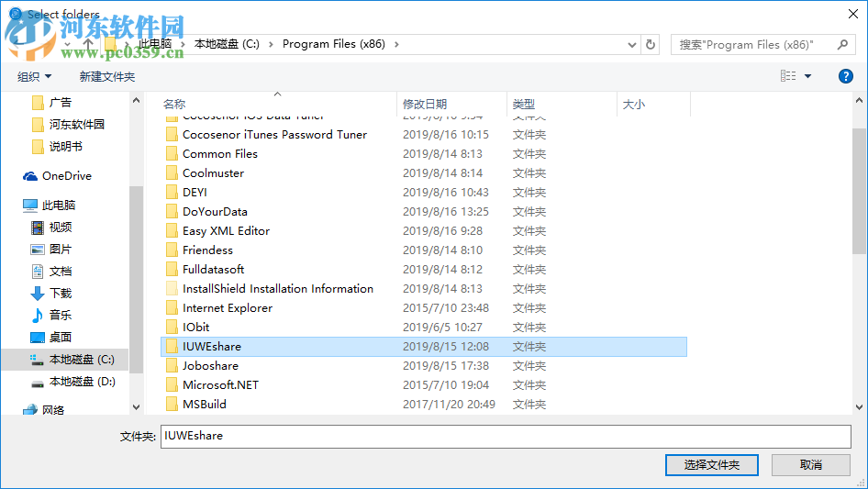Click the 文档 documents icon
Image resolution: width=868 pixels, height=489 pixels.
pos(37,272)
